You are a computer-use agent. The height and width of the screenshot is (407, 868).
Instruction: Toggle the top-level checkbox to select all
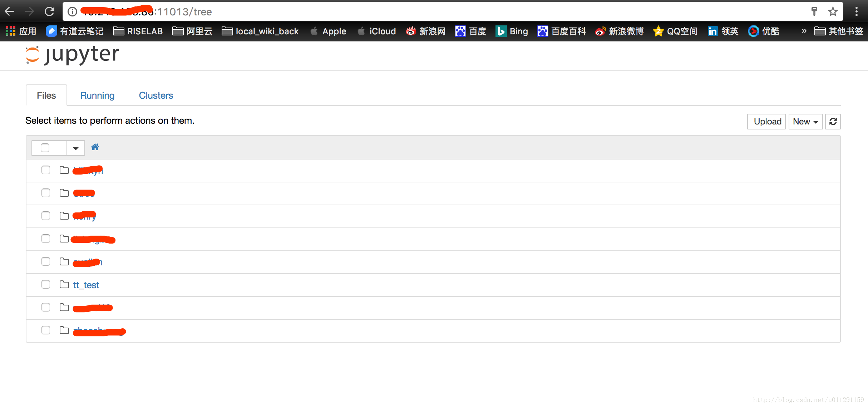(45, 147)
